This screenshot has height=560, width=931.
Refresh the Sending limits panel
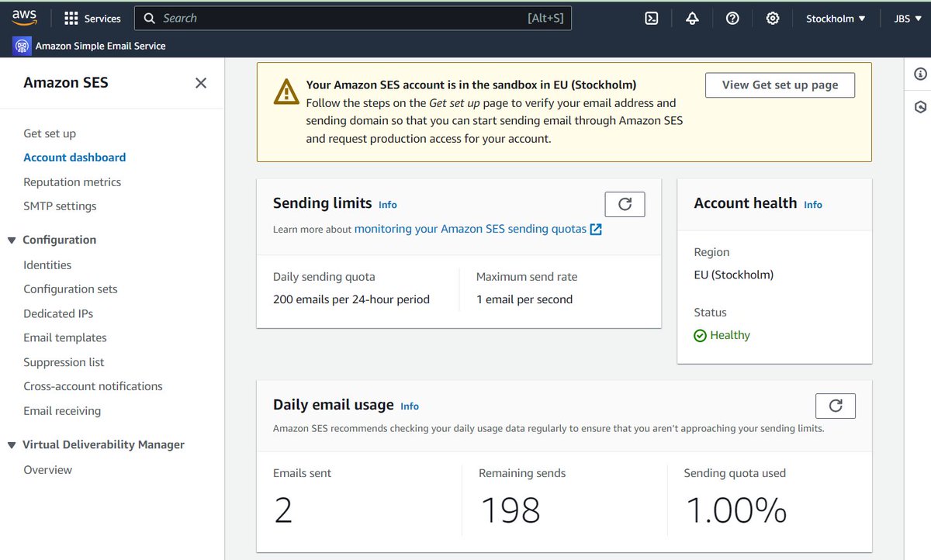(x=625, y=204)
